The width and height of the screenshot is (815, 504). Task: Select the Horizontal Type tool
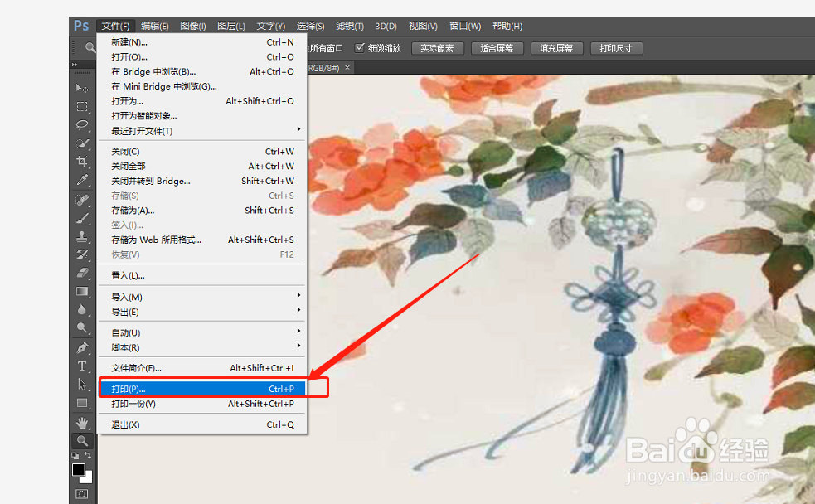click(x=82, y=366)
